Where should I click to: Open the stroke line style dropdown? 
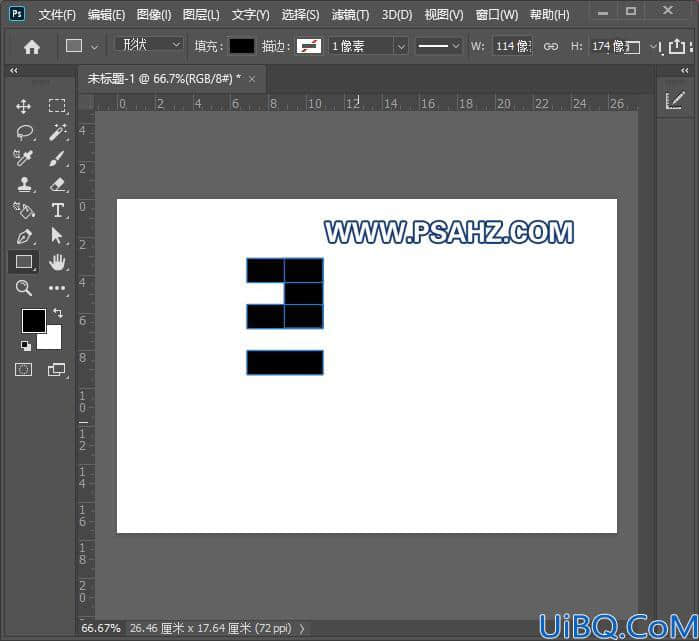tap(438, 45)
